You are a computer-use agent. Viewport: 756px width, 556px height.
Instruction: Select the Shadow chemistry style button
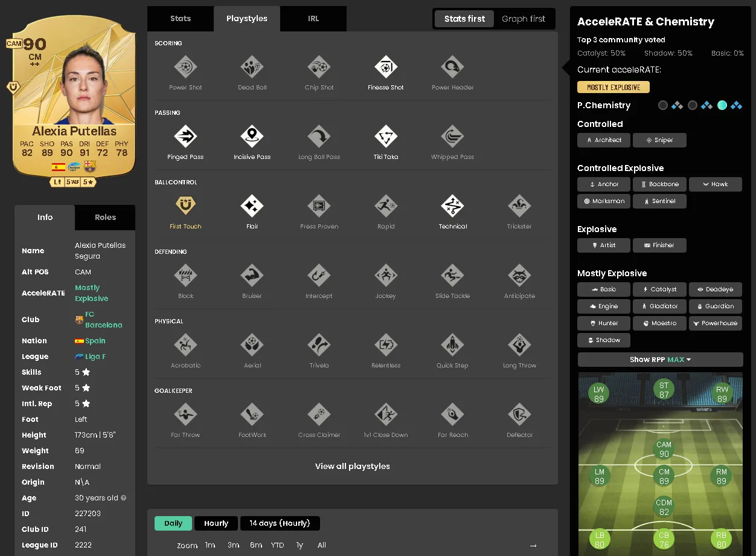pos(604,340)
